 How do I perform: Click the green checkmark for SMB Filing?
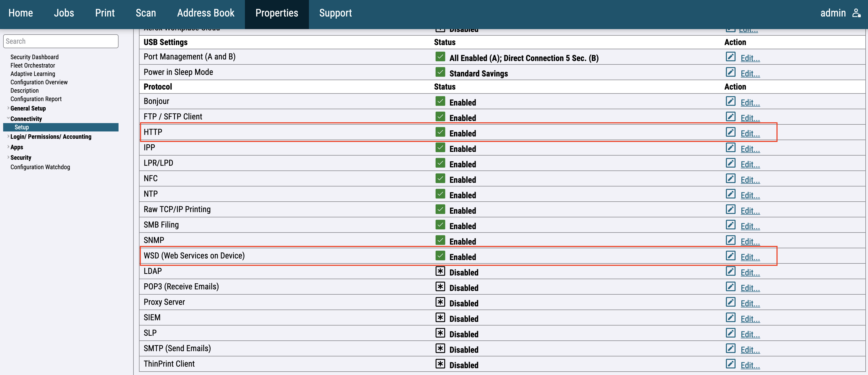[x=440, y=224]
